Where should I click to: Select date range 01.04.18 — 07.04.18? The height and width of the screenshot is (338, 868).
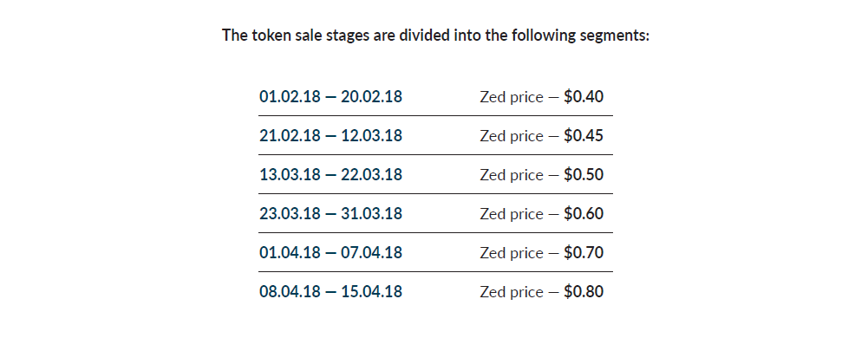(330, 253)
